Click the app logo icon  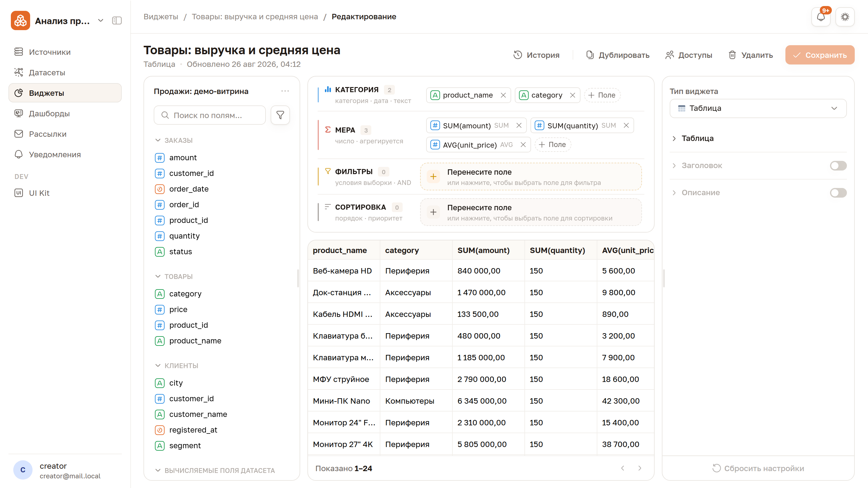[x=20, y=20]
